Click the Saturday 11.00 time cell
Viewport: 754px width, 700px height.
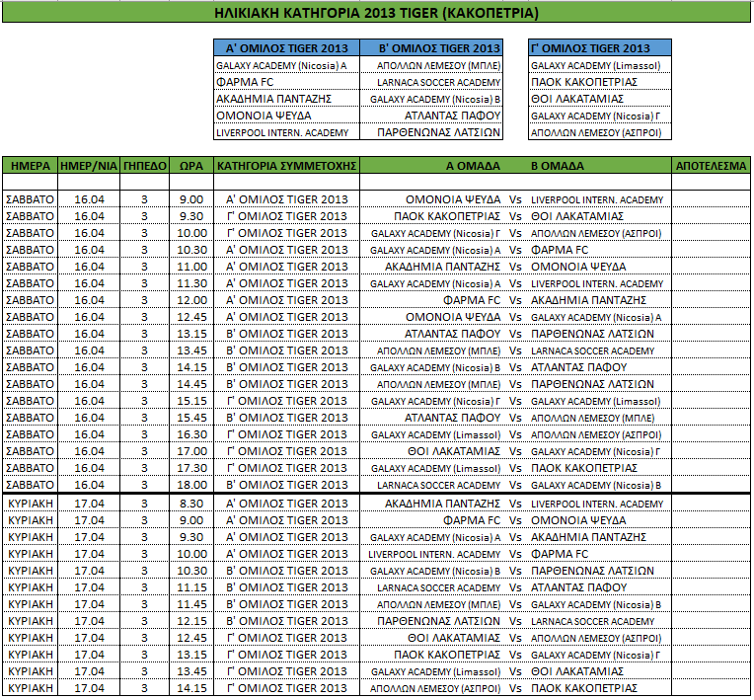point(191,267)
